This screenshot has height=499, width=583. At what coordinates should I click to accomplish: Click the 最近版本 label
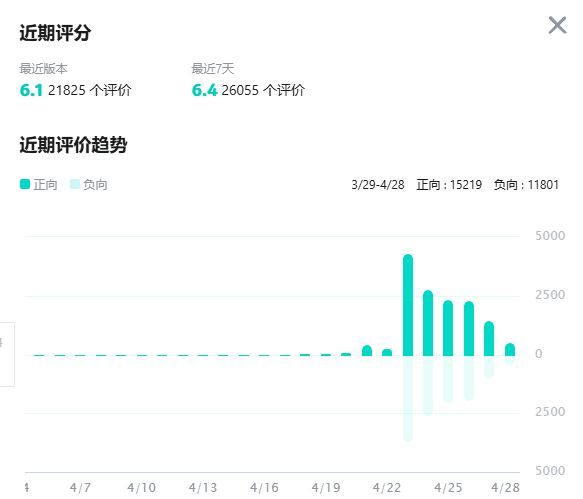(x=44, y=69)
